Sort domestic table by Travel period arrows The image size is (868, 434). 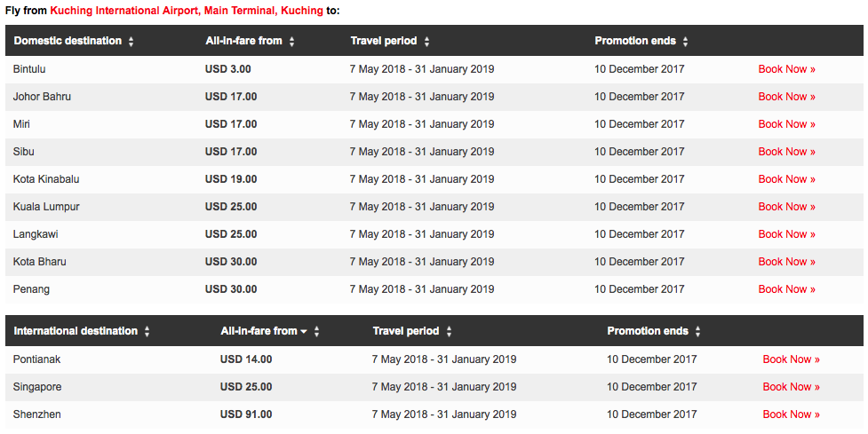tap(426, 42)
